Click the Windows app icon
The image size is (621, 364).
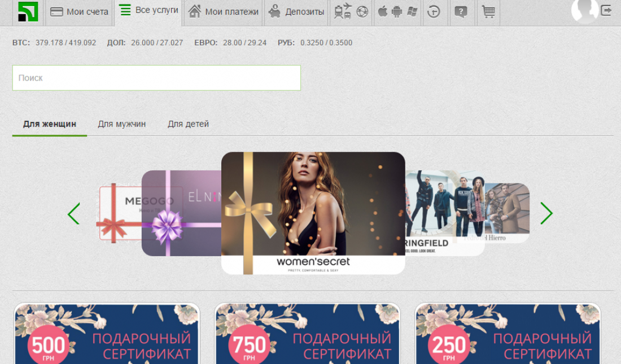tap(412, 12)
